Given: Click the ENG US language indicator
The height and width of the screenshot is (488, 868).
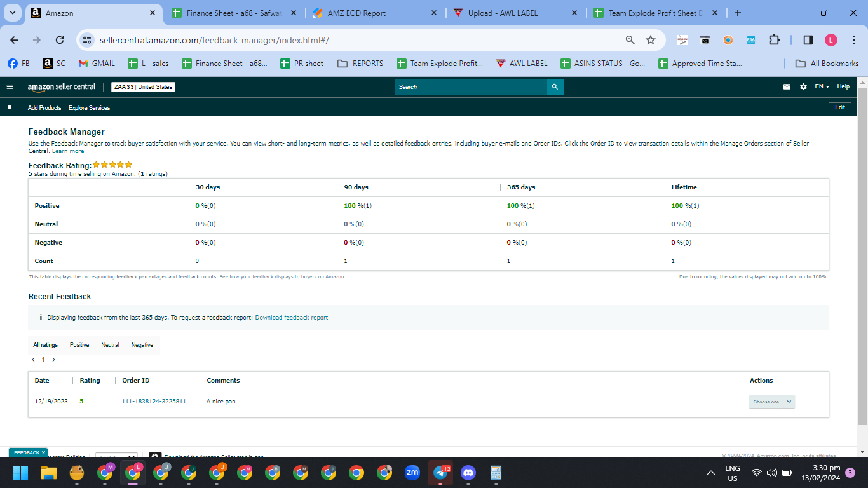Looking at the screenshot, I should point(732,473).
